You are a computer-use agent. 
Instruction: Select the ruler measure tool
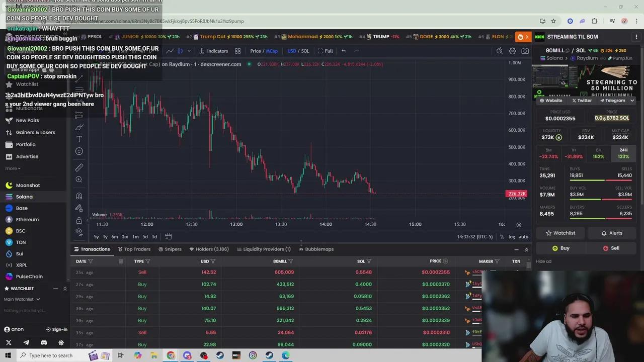point(79,167)
